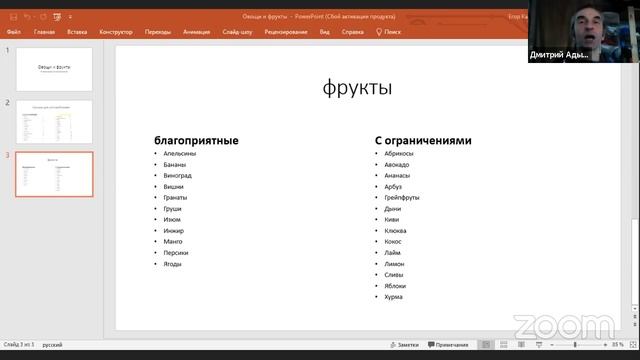Screen dimensions: 640x360
Task: Open the Вид ribbon tab
Action: (324, 32)
